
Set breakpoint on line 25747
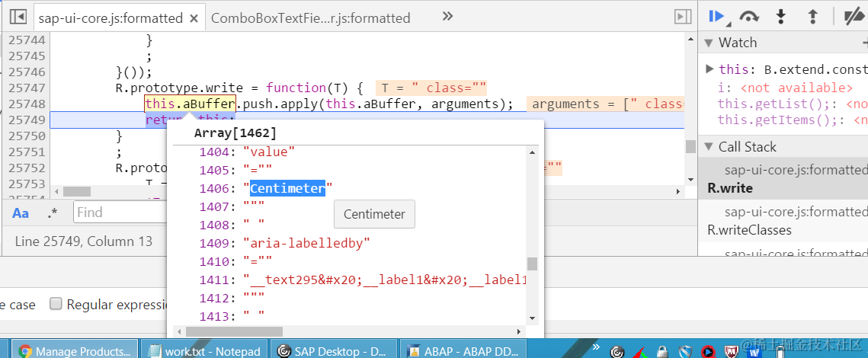click(x=27, y=88)
